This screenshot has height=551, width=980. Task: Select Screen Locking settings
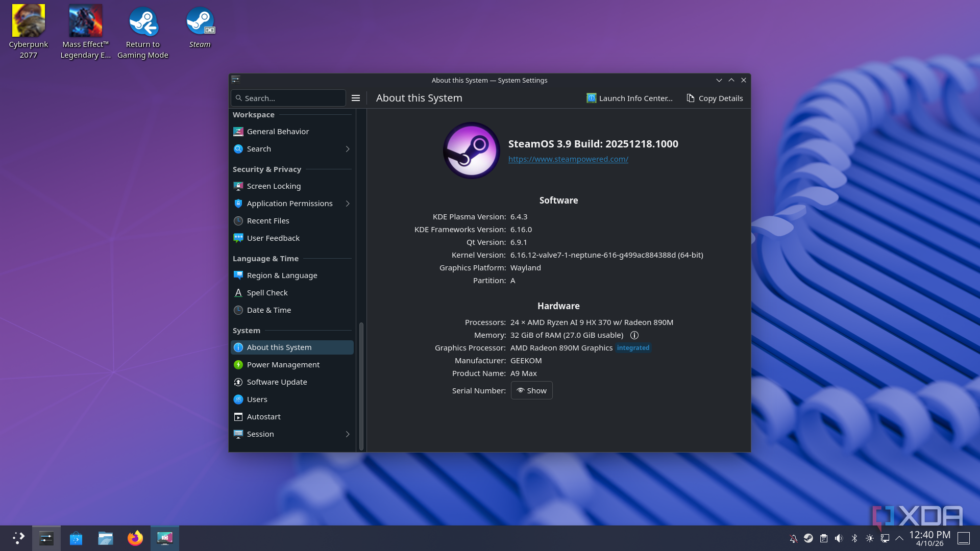292,186
